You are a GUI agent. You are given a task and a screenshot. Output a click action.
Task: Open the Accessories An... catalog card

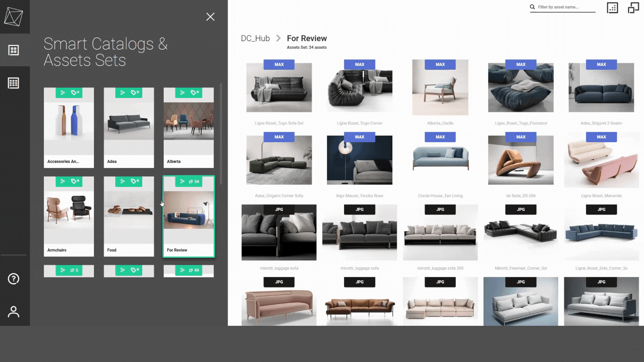coord(69,128)
